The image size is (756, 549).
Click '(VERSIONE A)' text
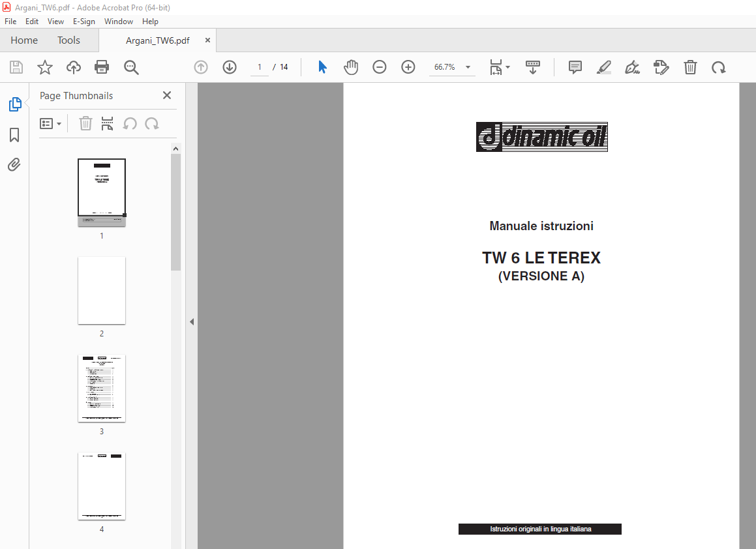(541, 276)
